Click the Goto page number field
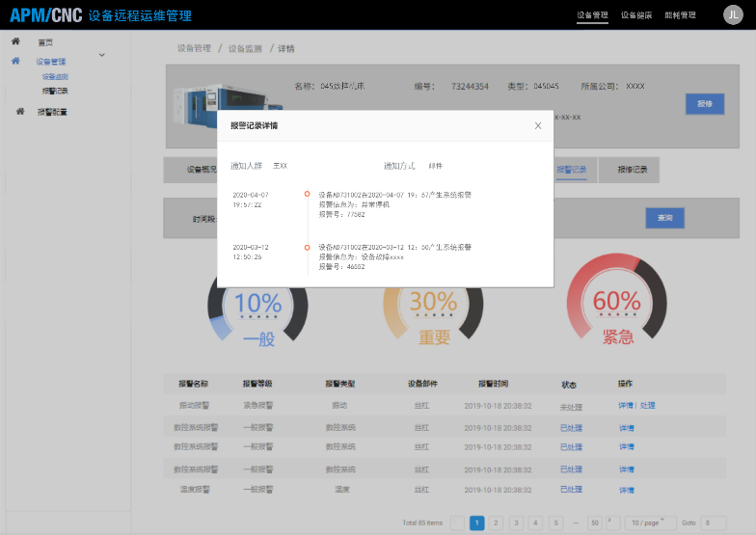Image resolution: width=756 pixels, height=535 pixels. pyautogui.click(x=714, y=522)
